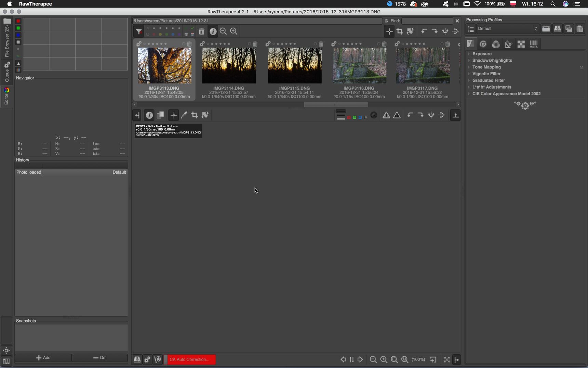Expand Graduated Filter section
This screenshot has height=368, width=588.
click(489, 80)
